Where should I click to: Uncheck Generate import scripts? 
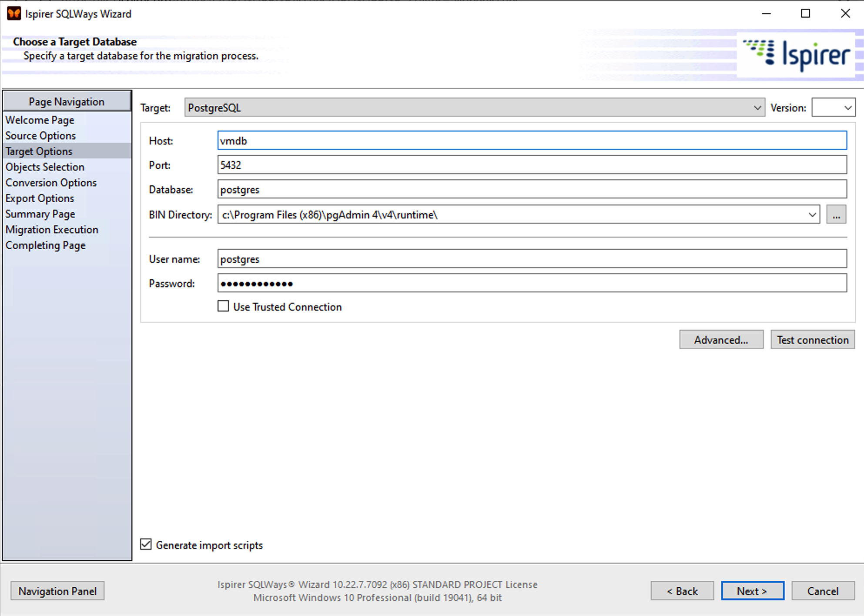pos(146,545)
